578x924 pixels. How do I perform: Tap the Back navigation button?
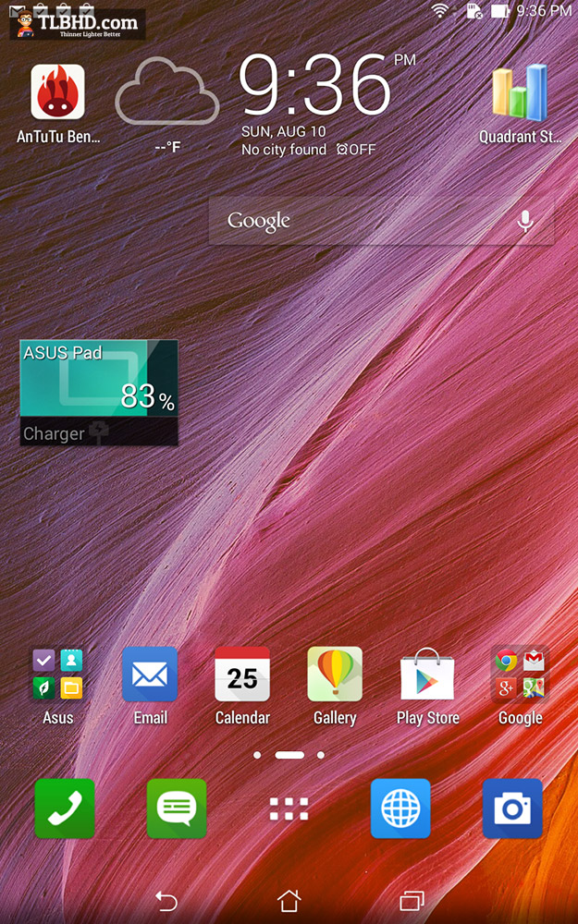pos(166,901)
